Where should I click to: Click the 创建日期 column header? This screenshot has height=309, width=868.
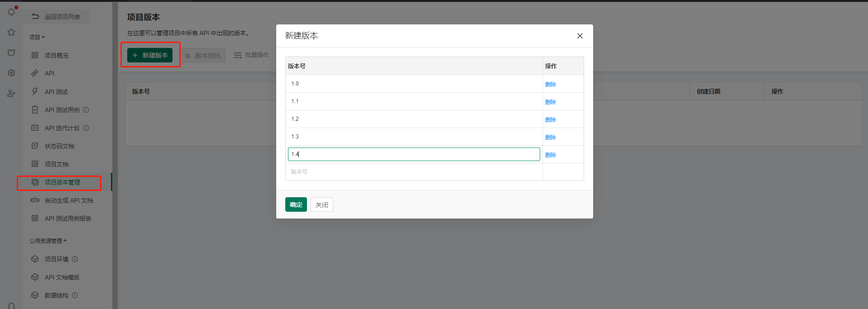[x=708, y=91]
